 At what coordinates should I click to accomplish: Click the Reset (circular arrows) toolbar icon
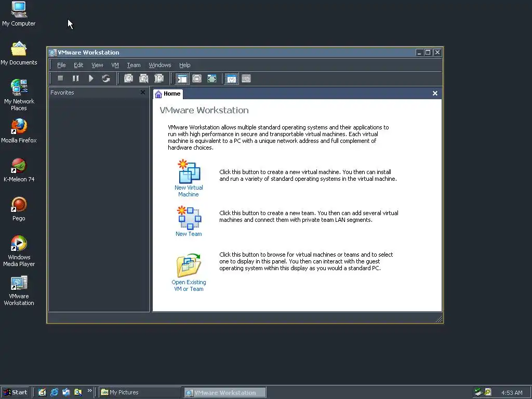click(106, 78)
